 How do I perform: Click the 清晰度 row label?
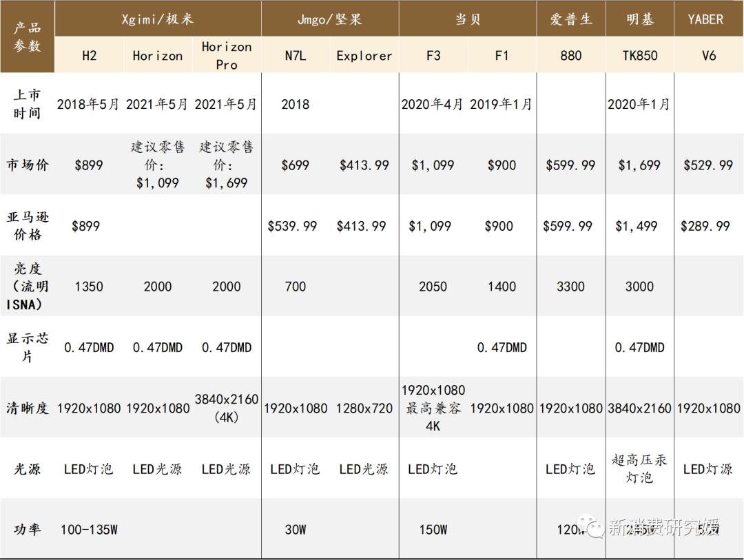pyautogui.click(x=27, y=408)
